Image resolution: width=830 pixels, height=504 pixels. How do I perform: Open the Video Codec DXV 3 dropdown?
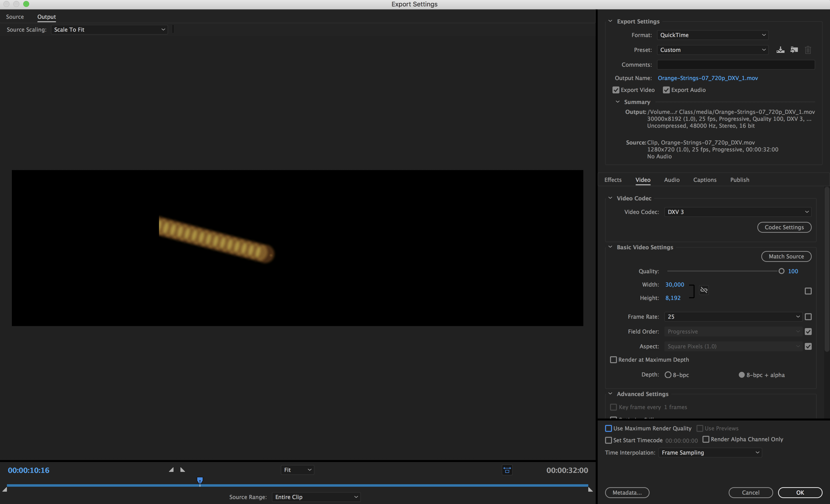click(738, 212)
